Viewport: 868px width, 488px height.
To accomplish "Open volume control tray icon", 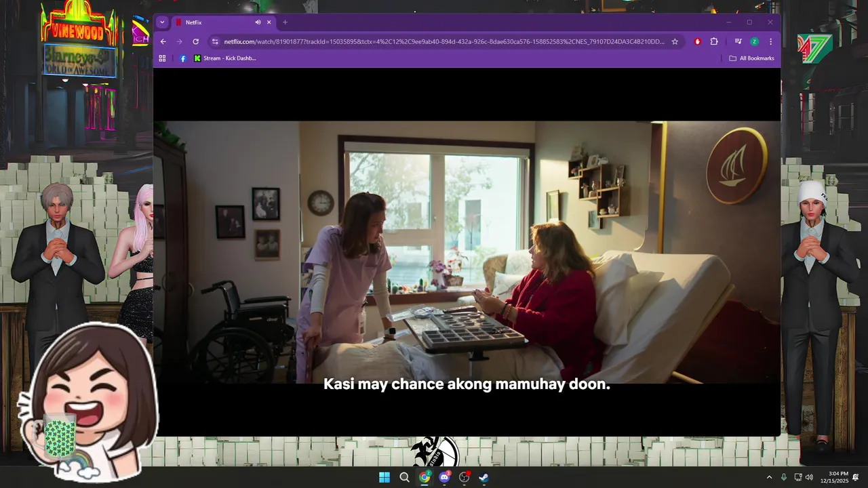I will click(x=809, y=477).
